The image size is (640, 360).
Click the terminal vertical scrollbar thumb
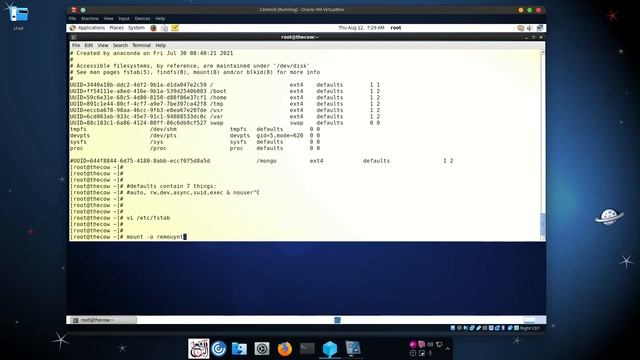542,224
